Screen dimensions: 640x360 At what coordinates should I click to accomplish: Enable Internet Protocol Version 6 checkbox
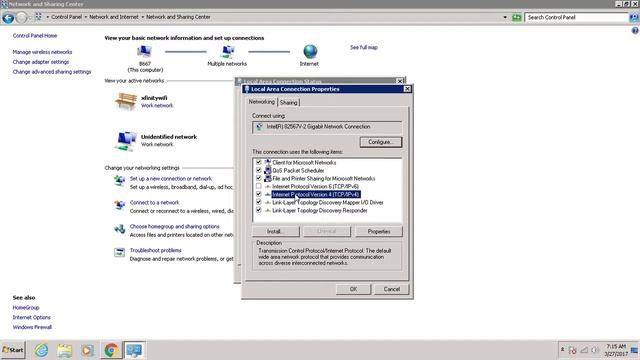point(259,186)
